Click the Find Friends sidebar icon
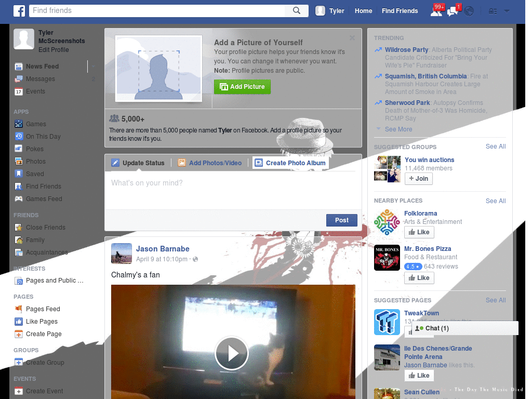The width and height of the screenshot is (532, 399). (19, 187)
